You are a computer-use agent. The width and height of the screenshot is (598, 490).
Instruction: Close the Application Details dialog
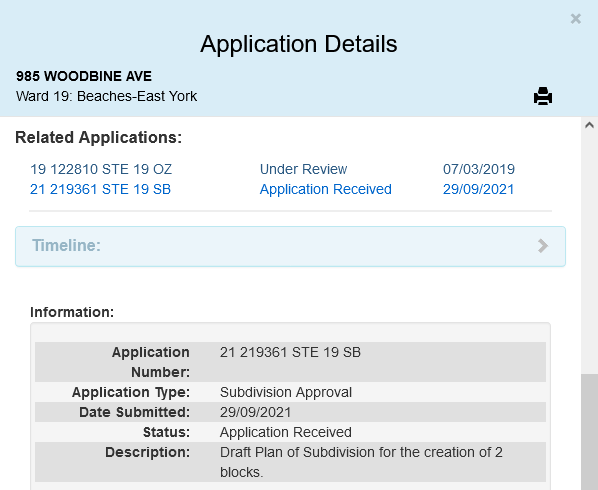click(x=575, y=19)
